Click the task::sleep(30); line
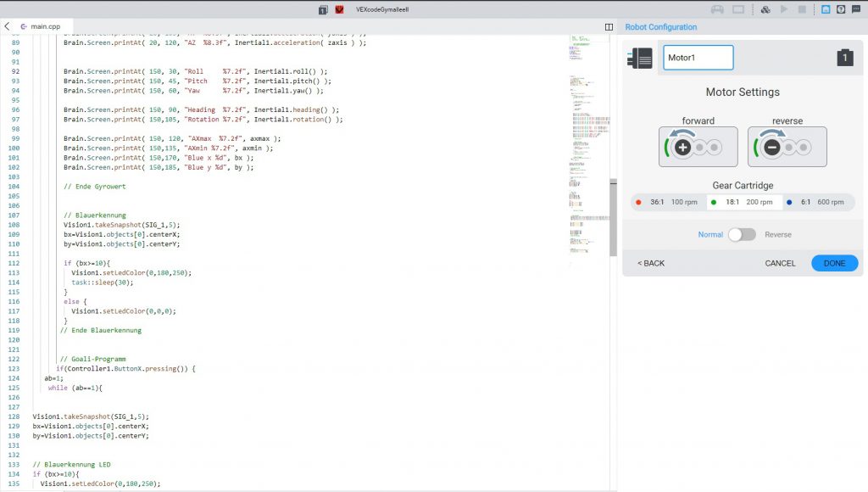Image resolution: width=868 pixels, height=492 pixels. coord(103,282)
